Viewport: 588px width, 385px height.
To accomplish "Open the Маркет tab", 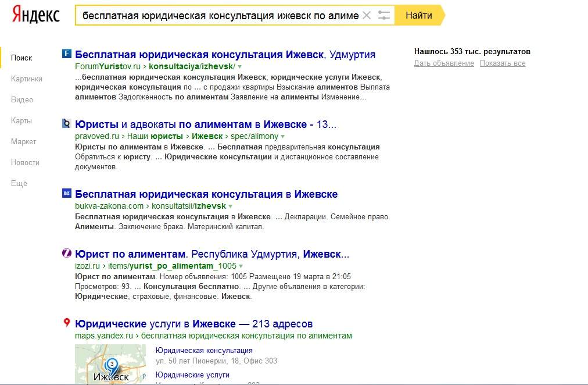I will [x=24, y=142].
